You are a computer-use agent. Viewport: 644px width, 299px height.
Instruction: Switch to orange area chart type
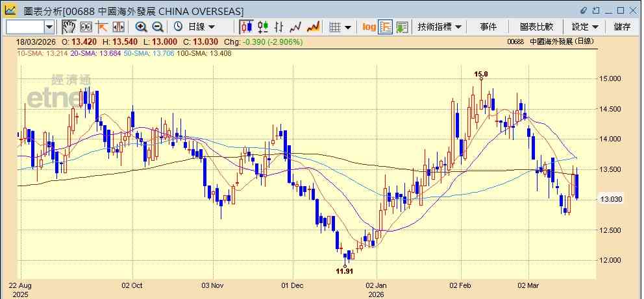313,27
